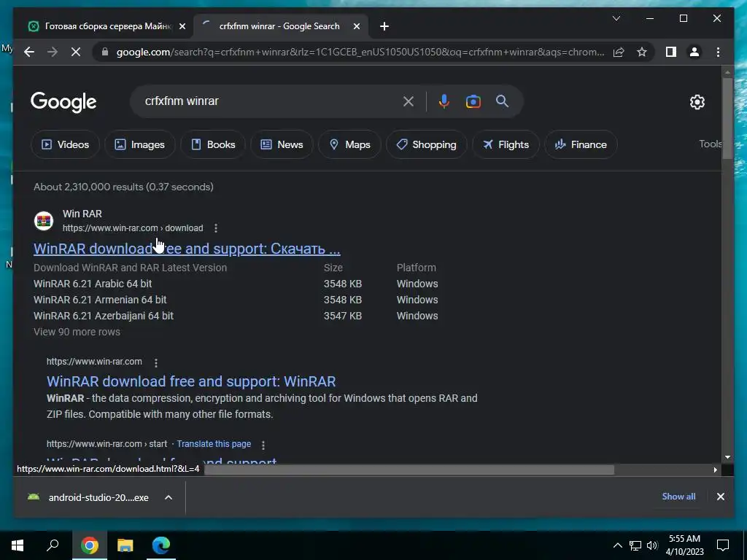Filter results by News

point(282,144)
